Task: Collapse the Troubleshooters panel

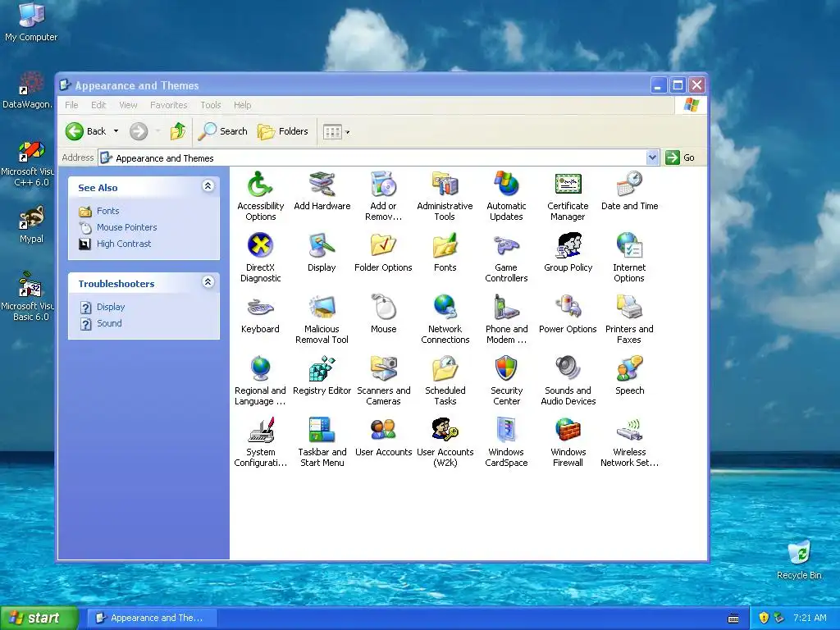Action: tap(208, 282)
